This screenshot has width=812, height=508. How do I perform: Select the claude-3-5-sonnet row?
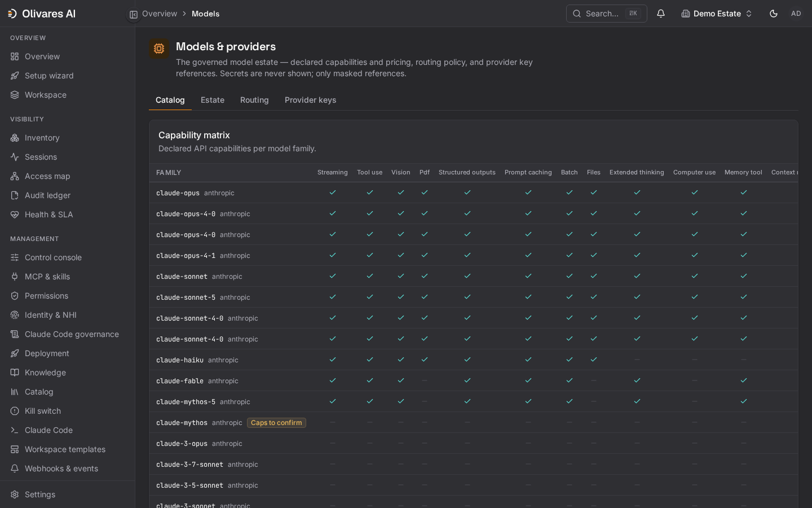474,485
